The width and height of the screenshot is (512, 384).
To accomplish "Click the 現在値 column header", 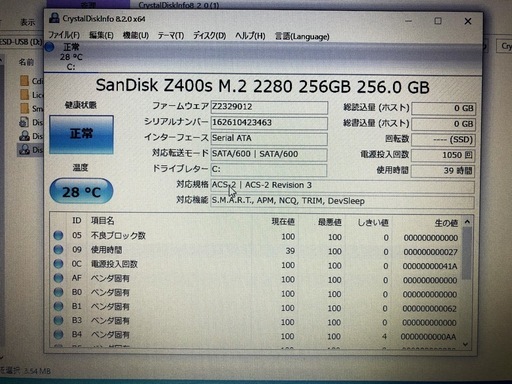I will point(283,222).
